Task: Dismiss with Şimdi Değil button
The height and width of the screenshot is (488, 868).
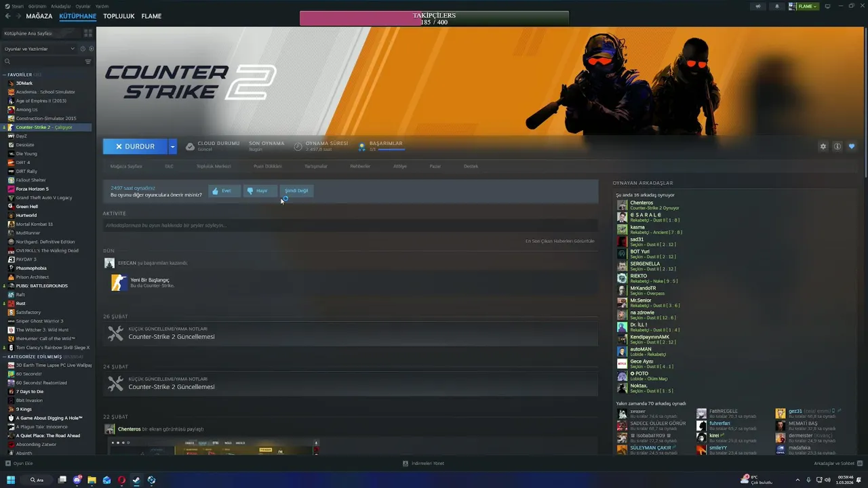Action: pos(296,191)
